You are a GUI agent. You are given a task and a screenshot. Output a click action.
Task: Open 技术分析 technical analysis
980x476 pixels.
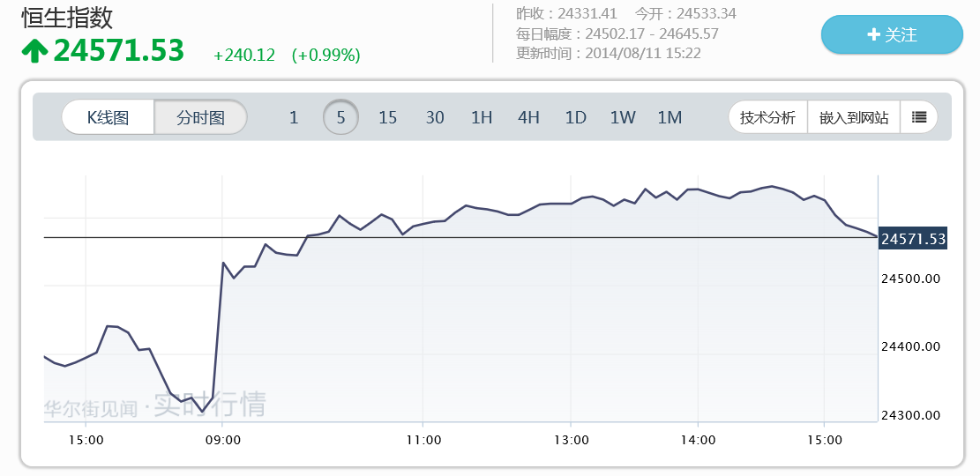767,117
